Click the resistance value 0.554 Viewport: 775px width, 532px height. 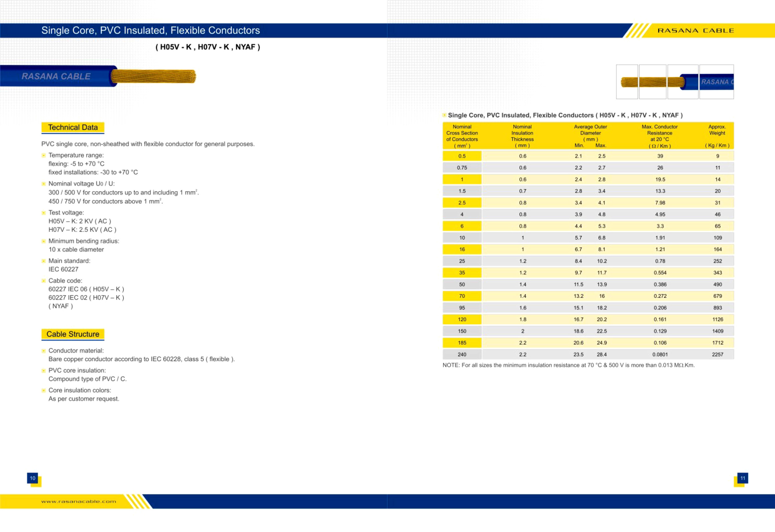[x=660, y=273]
